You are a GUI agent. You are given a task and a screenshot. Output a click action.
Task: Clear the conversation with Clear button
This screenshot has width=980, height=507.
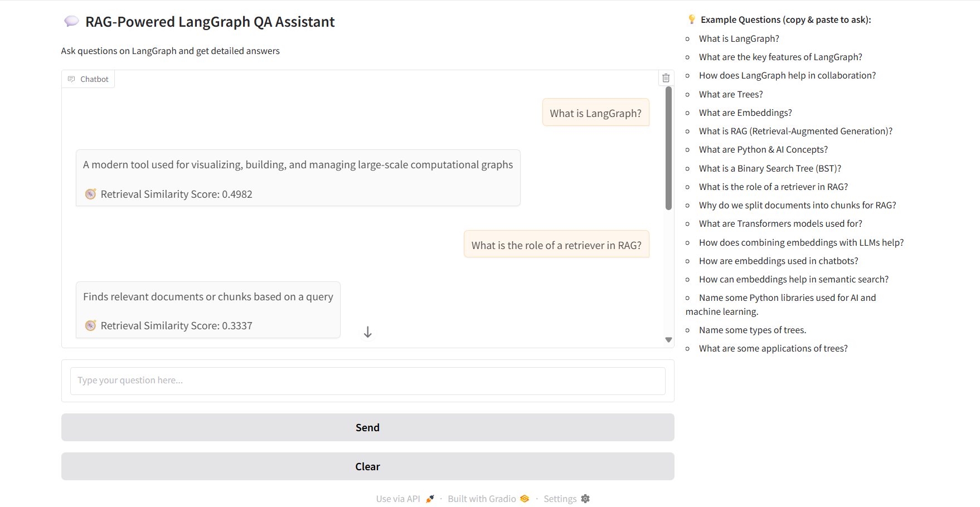368,466
